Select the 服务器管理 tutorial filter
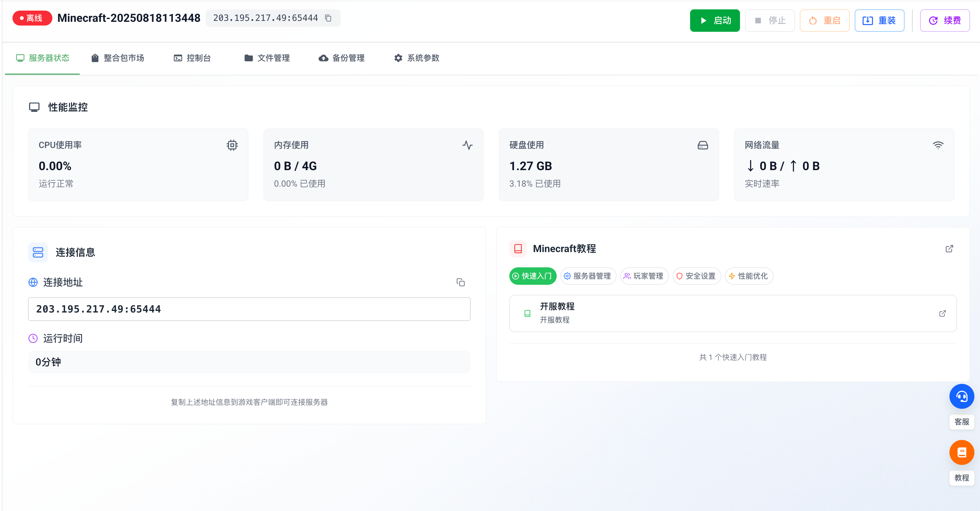Screen dimensions: 980x511 tap(588, 276)
